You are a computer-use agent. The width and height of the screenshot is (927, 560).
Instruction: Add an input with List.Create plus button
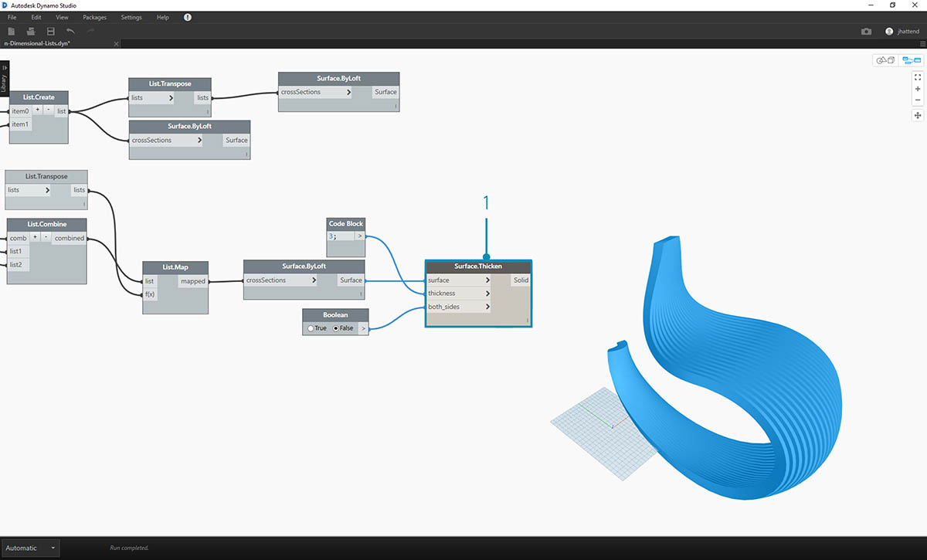point(37,110)
